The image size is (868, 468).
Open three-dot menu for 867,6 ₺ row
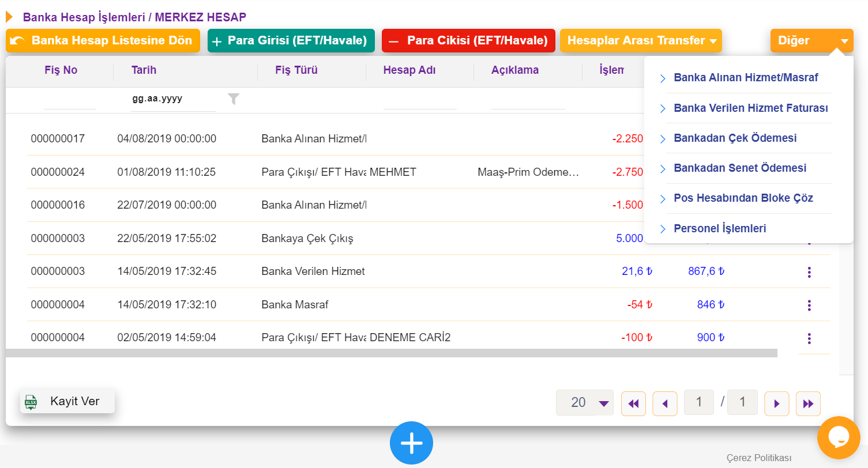pos(809,272)
